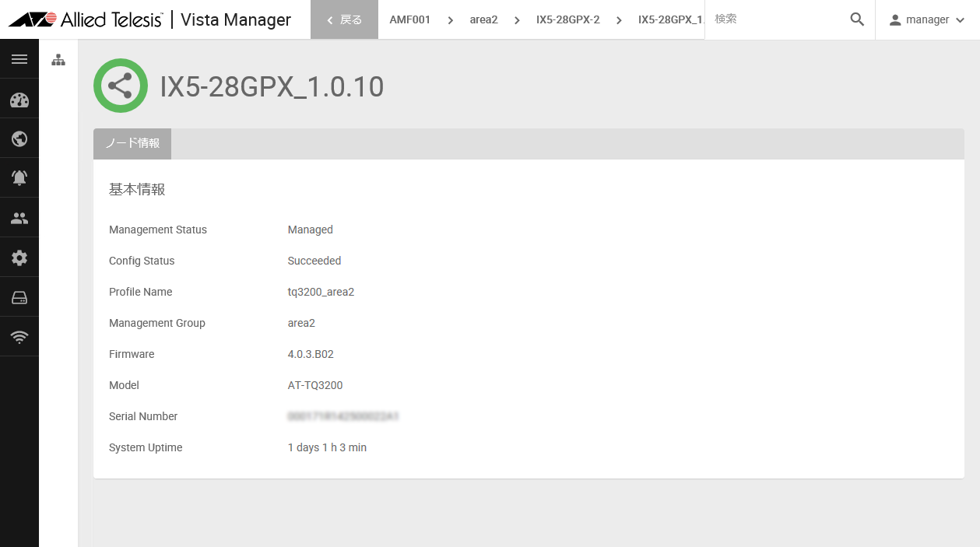Click the Succeeded config value
Viewport: 980px width, 547px height.
314,261
